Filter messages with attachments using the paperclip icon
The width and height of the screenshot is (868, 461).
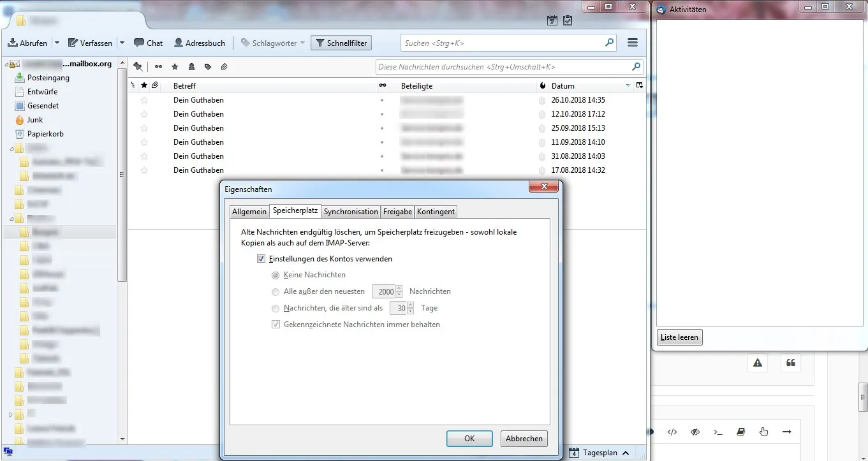224,66
